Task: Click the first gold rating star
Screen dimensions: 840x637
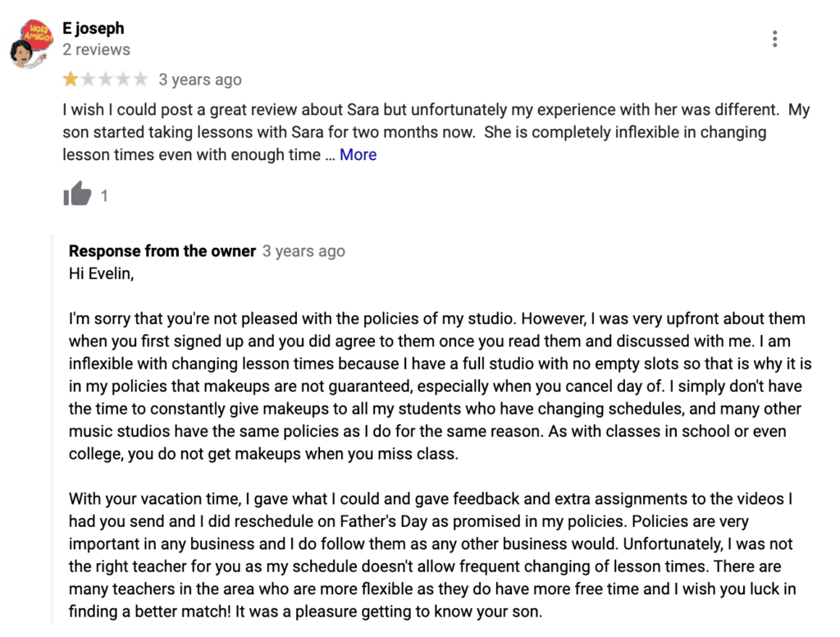Action: (71, 80)
